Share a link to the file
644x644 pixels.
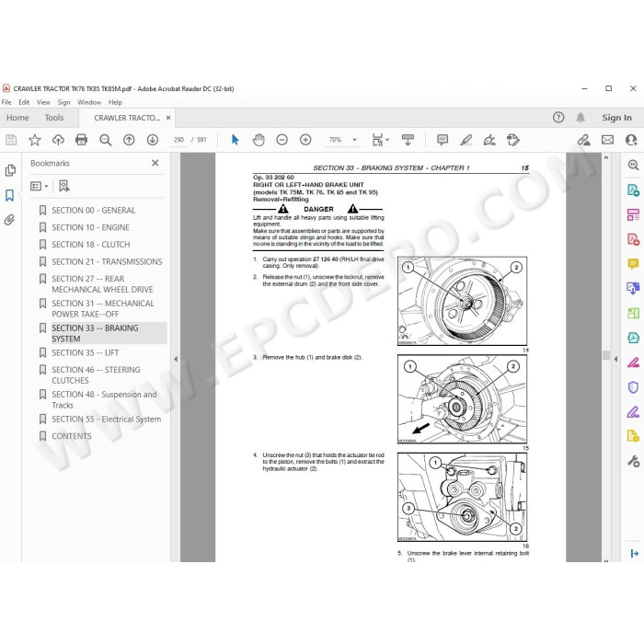583,140
